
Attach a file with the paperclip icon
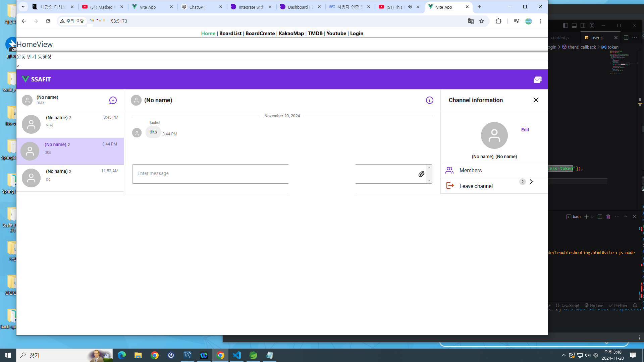click(422, 174)
